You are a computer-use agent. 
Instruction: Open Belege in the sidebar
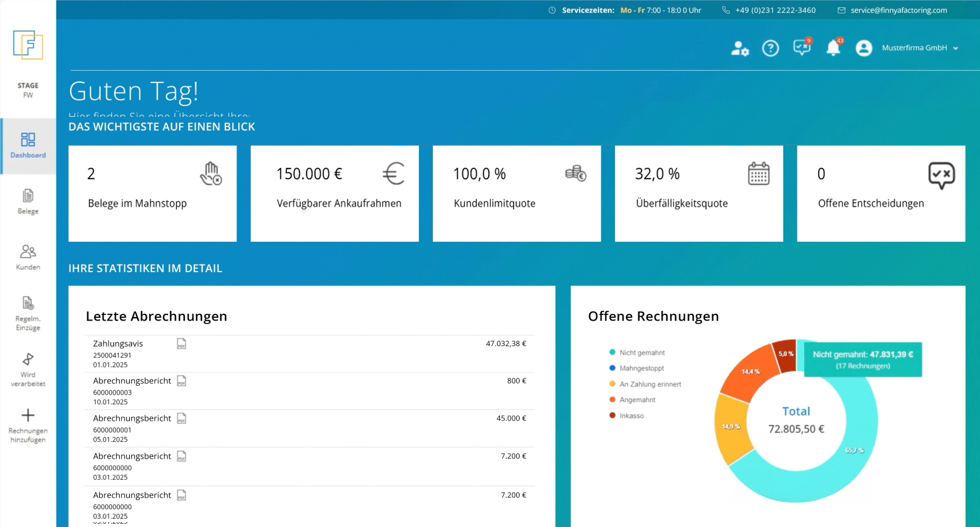tap(28, 202)
